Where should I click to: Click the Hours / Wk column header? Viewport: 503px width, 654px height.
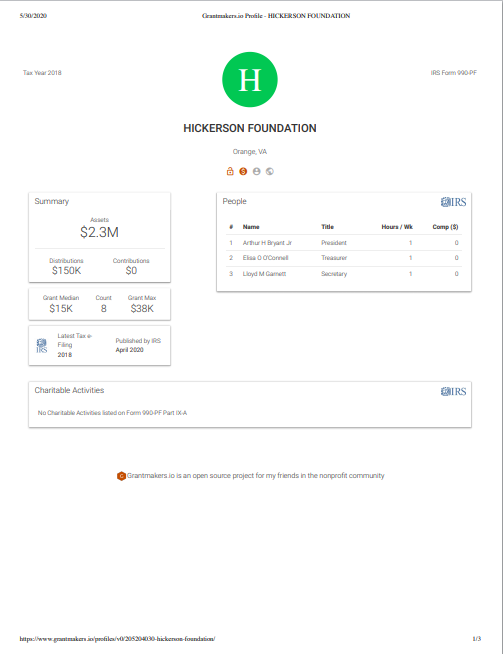397,227
